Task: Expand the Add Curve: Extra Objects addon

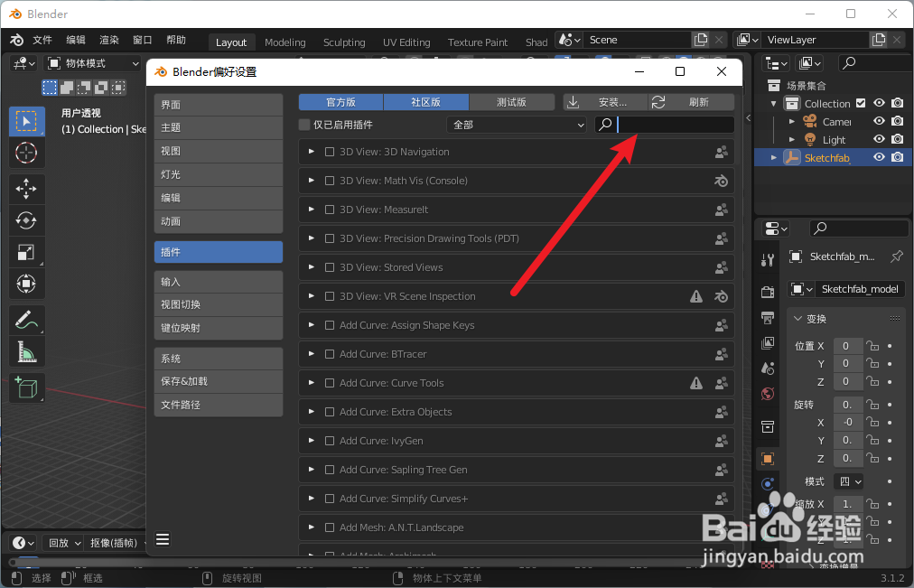Action: 312,412
